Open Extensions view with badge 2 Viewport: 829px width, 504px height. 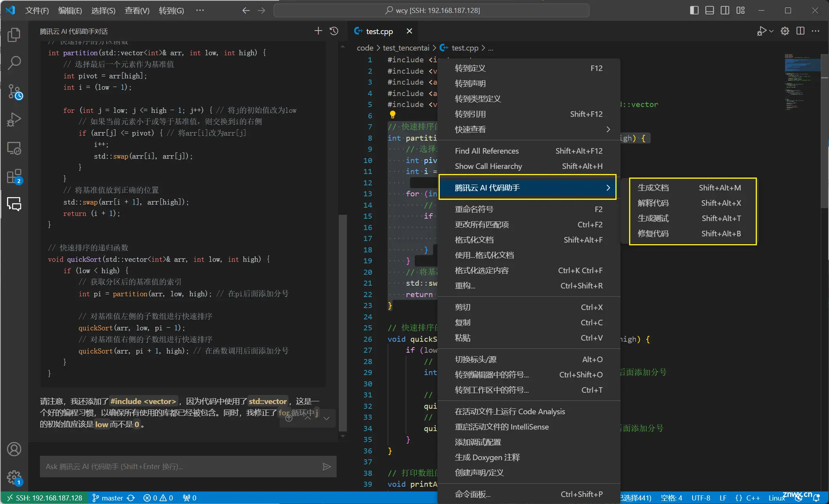coord(14,177)
